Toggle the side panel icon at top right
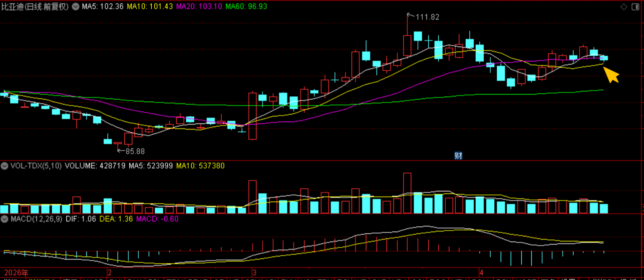 click(x=636, y=6)
